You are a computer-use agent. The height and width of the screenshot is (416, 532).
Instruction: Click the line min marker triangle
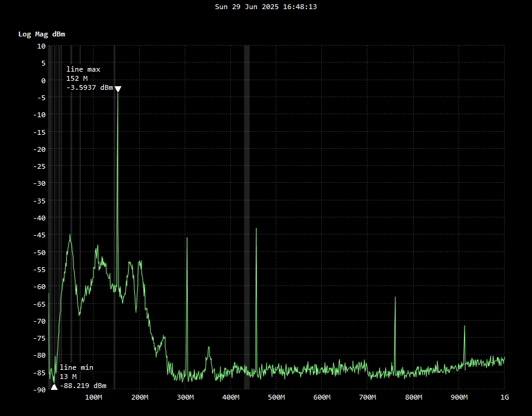click(54, 386)
